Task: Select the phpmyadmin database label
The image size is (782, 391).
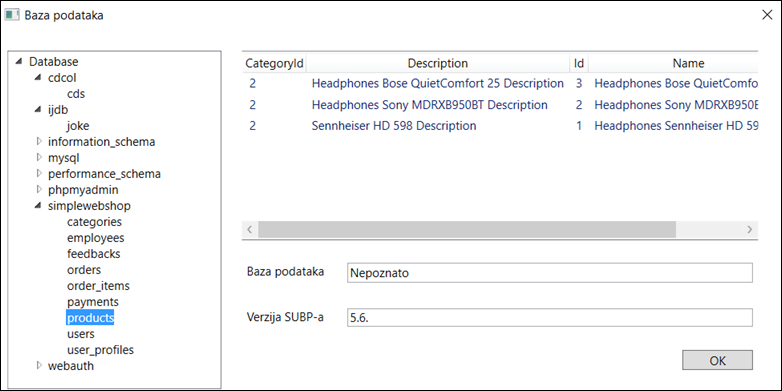Action: 83,190
